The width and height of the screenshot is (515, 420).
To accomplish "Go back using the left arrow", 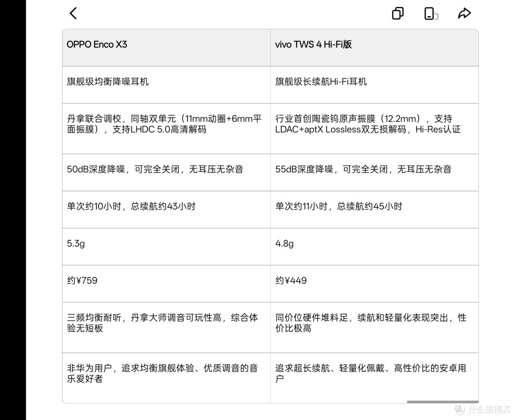I will (x=73, y=13).
